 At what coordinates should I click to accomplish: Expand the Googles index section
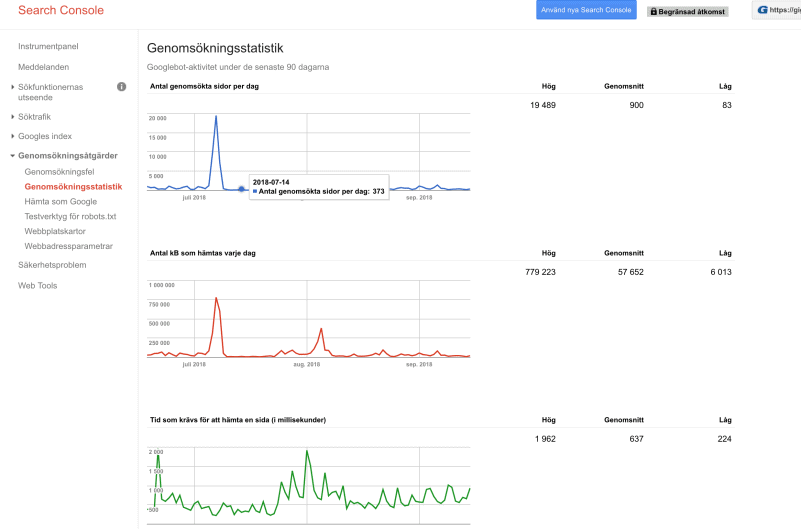tap(12, 136)
